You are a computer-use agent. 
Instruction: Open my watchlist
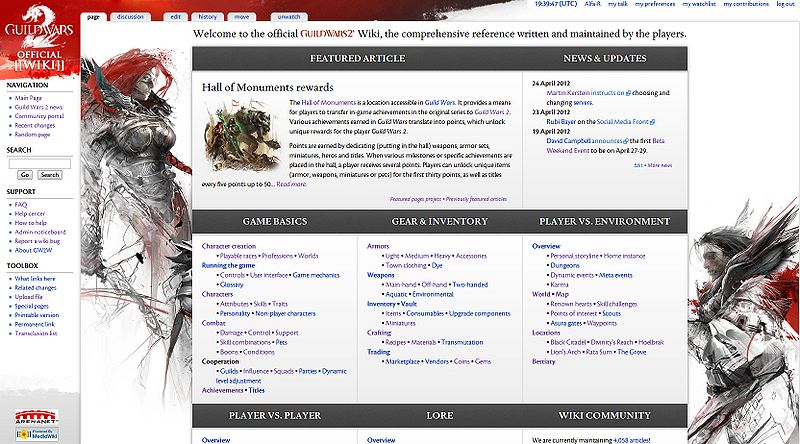[699, 4]
